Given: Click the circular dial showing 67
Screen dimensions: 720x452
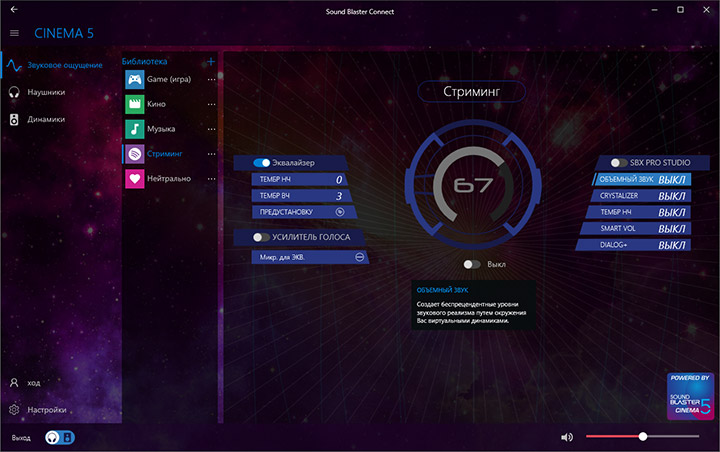Looking at the screenshot, I should [473, 185].
